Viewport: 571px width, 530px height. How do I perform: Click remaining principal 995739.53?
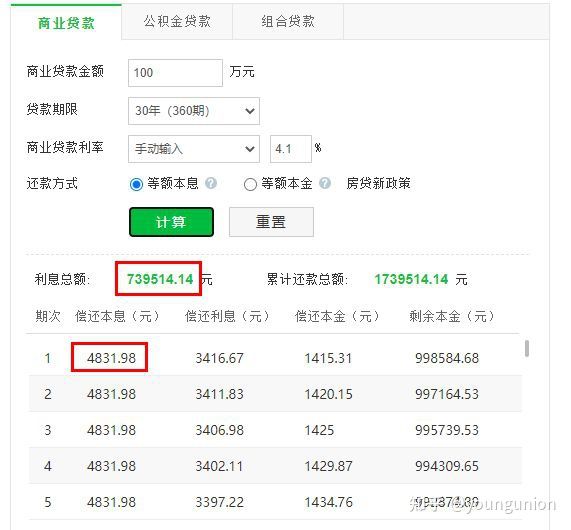[447, 430]
